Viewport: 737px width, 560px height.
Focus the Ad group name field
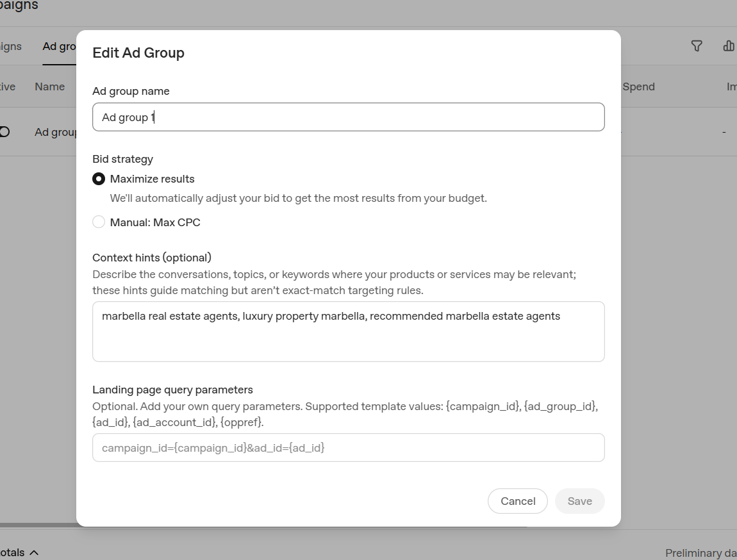348,117
